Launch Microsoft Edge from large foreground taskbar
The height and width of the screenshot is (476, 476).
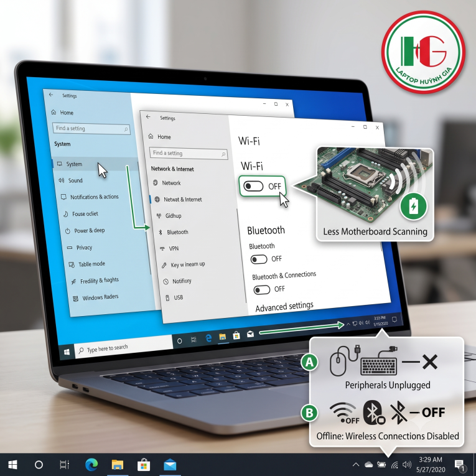pyautogui.click(x=91, y=464)
